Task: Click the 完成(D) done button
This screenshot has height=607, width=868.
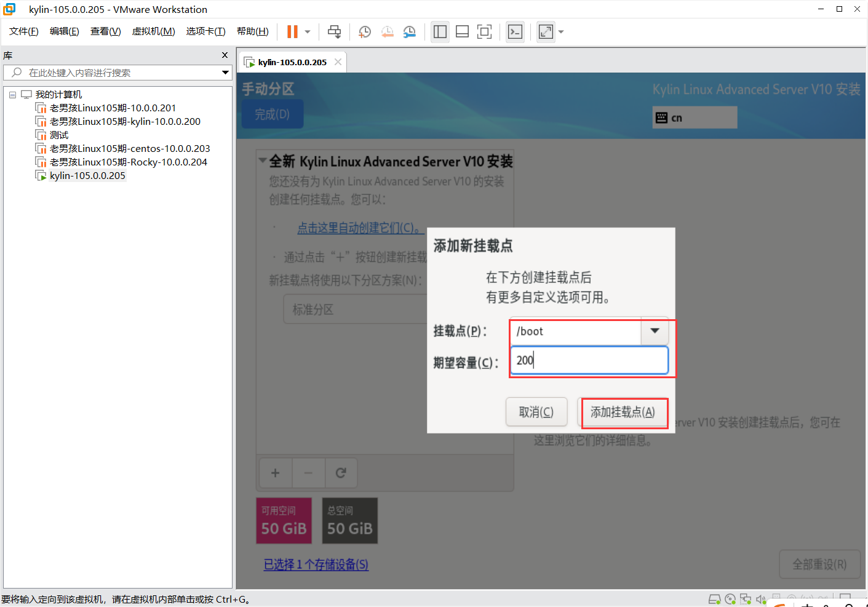Action: tap(273, 114)
